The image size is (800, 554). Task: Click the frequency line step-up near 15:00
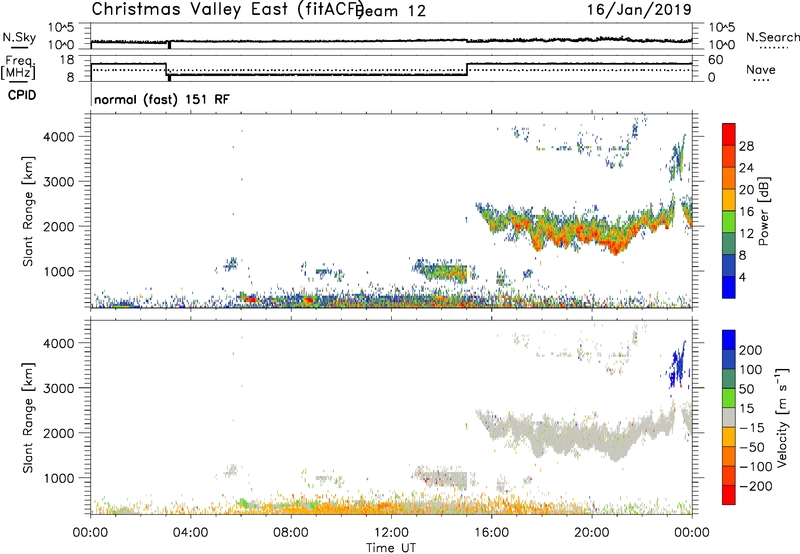pos(467,69)
